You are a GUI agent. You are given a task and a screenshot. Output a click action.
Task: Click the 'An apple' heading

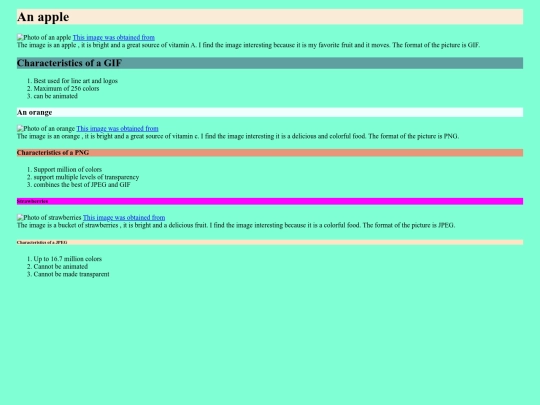click(x=270, y=17)
